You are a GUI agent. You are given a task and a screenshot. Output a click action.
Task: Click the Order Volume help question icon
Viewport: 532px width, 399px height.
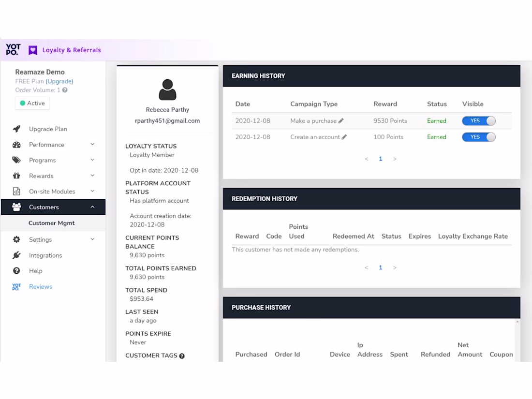coord(65,90)
